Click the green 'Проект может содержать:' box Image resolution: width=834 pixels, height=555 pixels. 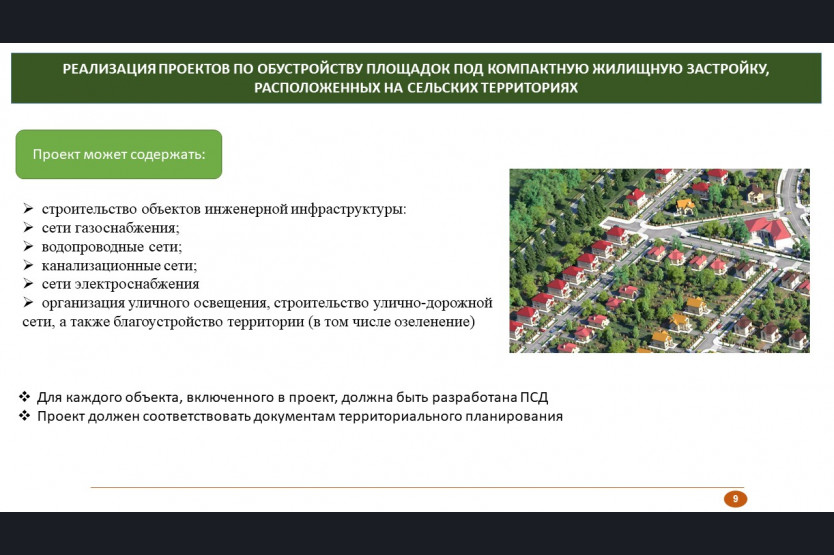tap(119, 154)
